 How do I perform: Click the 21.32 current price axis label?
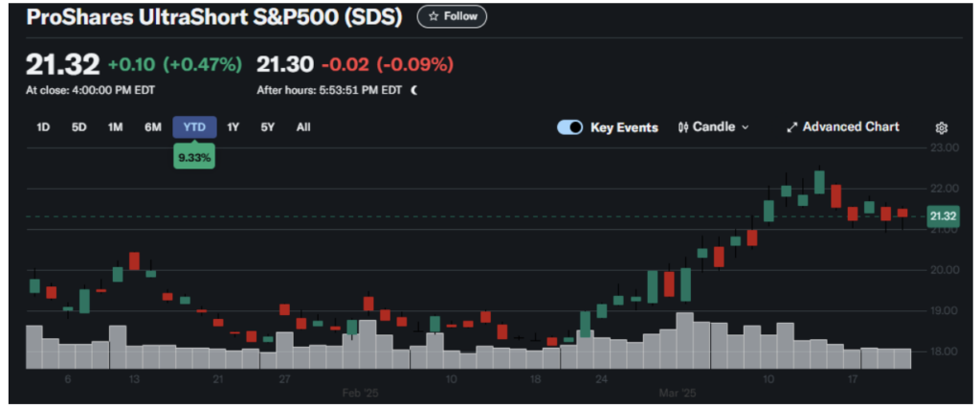(x=944, y=215)
